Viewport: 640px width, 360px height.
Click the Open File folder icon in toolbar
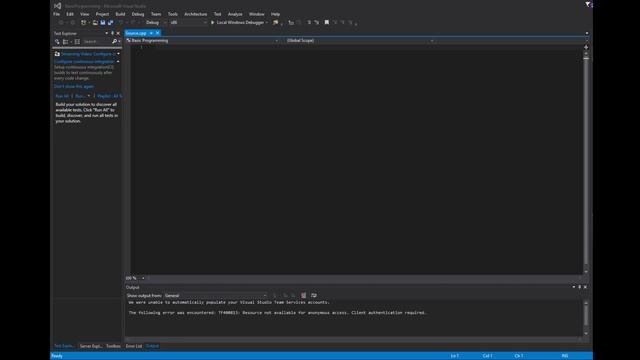pos(95,22)
